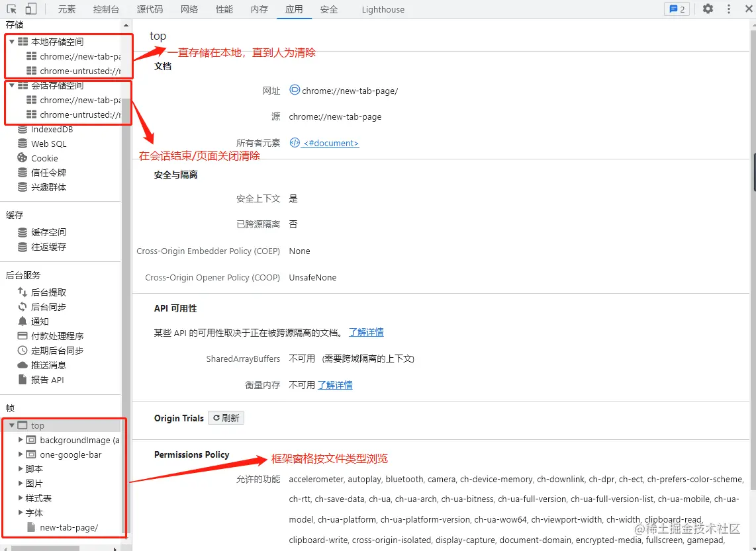Toggle the device toolbar icon
This screenshot has height=551, width=756.
31,9
